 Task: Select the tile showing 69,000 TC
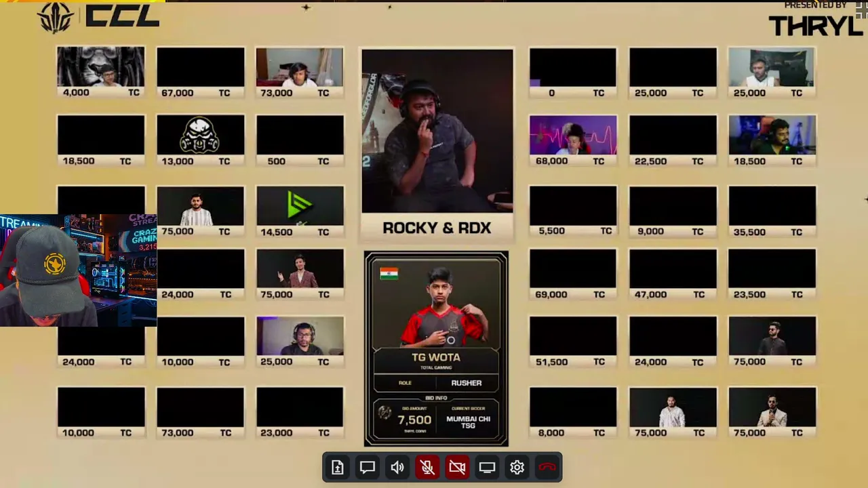click(x=573, y=274)
